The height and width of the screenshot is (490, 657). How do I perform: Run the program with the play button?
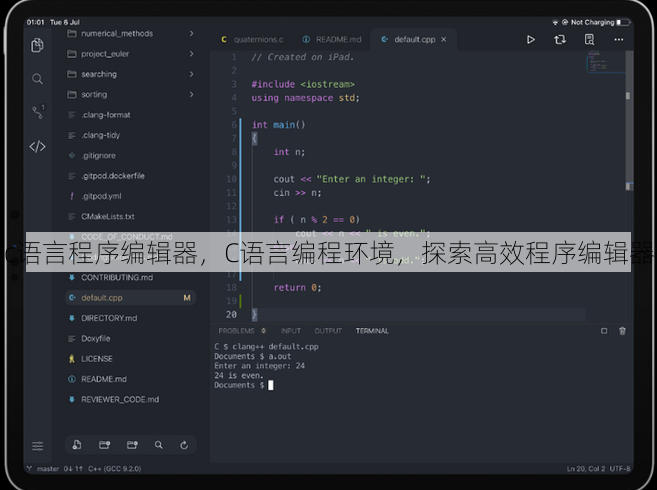coord(530,39)
